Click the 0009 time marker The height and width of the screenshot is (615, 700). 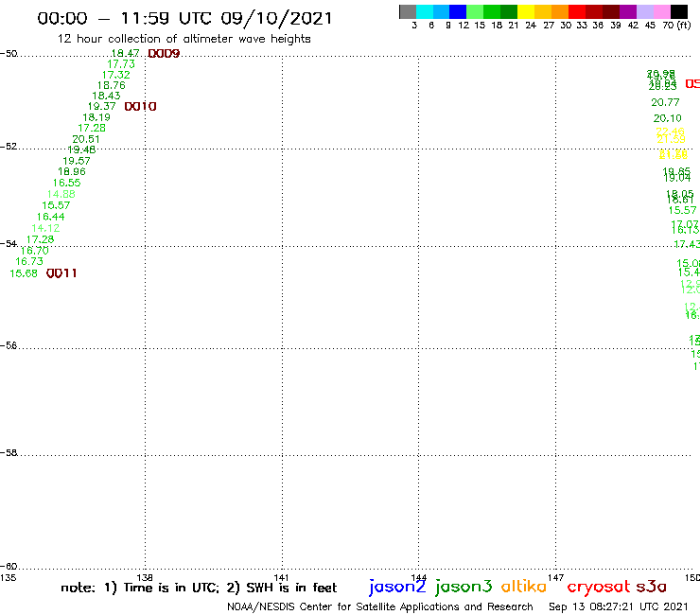[164, 54]
